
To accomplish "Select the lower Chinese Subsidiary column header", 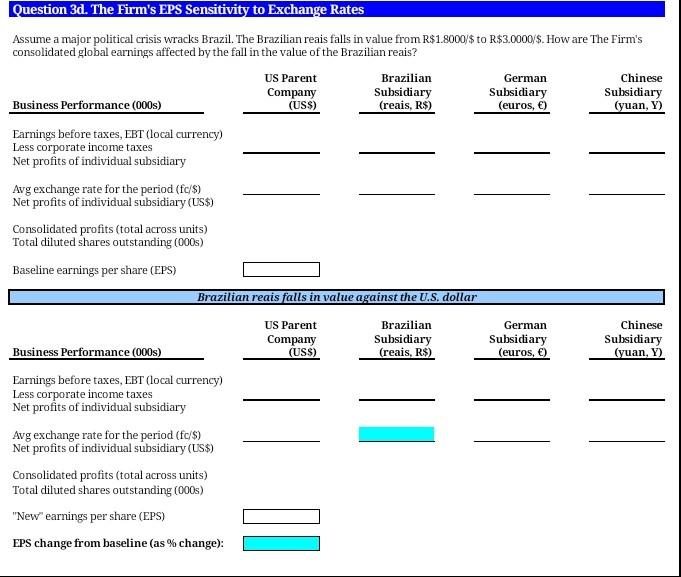I will 633,339.
